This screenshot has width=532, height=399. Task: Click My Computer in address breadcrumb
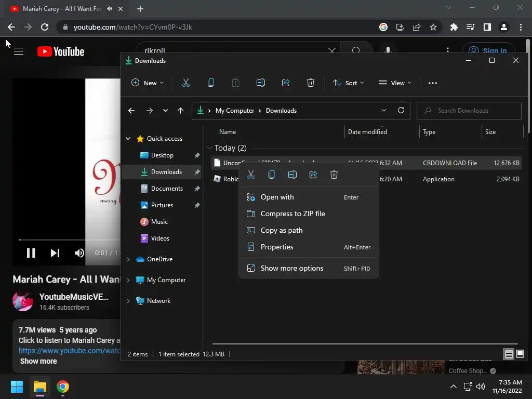[x=235, y=111]
